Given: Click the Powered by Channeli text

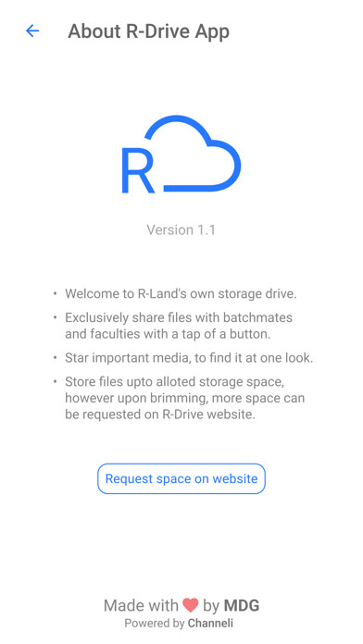Looking at the screenshot, I should pyautogui.click(x=179, y=624).
